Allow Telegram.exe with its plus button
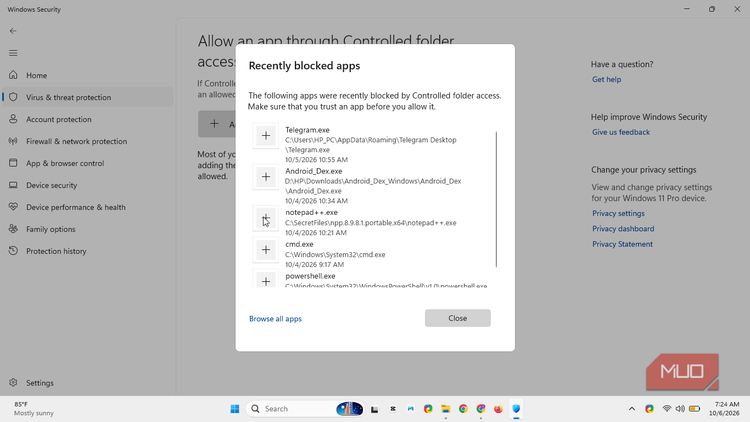Image resolution: width=750 pixels, height=422 pixels. coord(265,136)
